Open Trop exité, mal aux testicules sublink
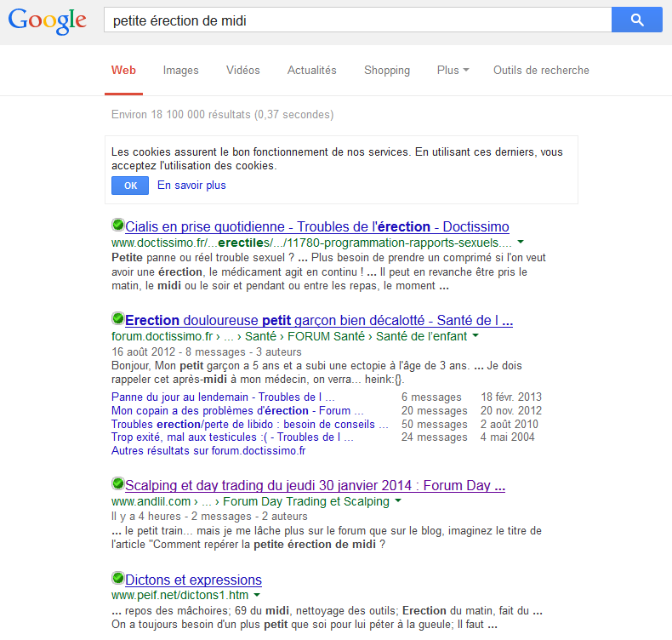The width and height of the screenshot is (672, 640). click(x=232, y=437)
